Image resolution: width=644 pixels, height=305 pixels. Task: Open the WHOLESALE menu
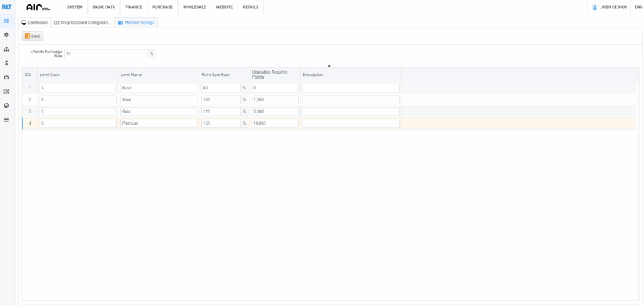click(x=194, y=7)
